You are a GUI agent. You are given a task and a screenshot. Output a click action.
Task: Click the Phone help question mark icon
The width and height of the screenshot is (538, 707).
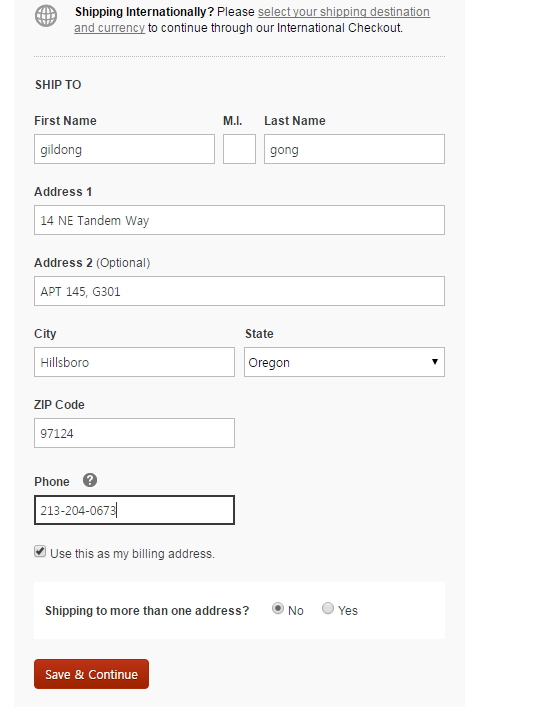[90, 480]
